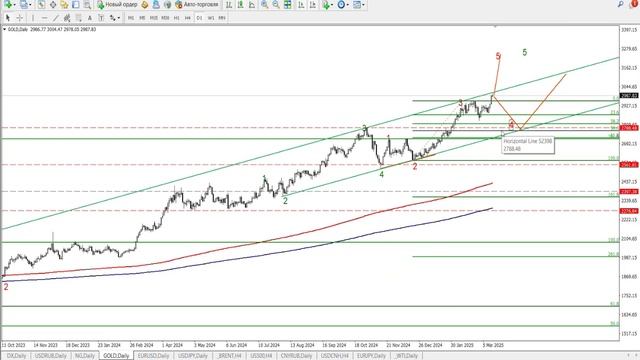The image size is (640, 360).
Task: Click the red notification icon
Action: [x=635, y=4]
